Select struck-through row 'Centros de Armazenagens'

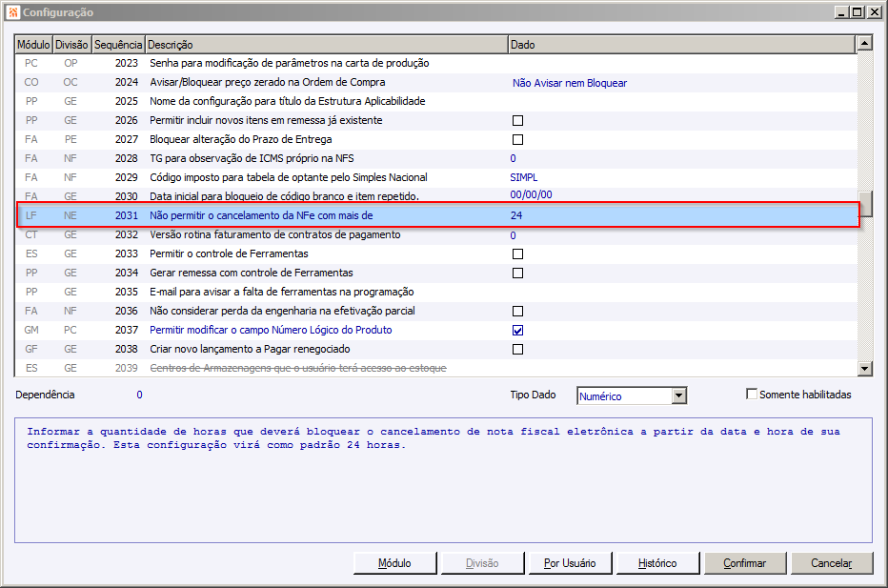(x=436, y=368)
